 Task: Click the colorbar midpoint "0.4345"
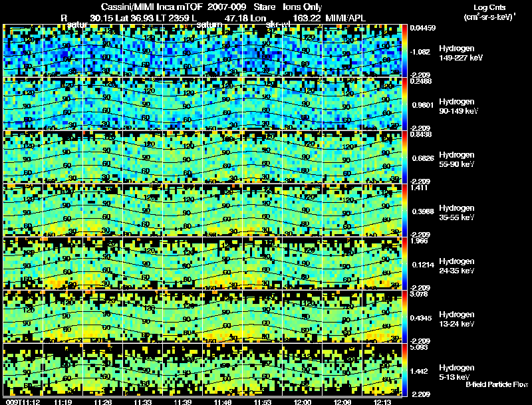(x=423, y=318)
